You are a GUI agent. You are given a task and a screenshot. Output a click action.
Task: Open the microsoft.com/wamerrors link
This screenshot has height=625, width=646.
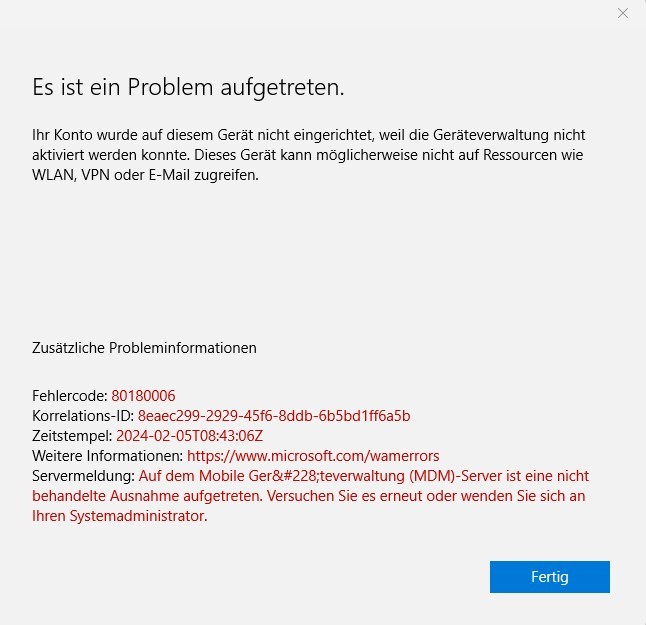[313, 456]
